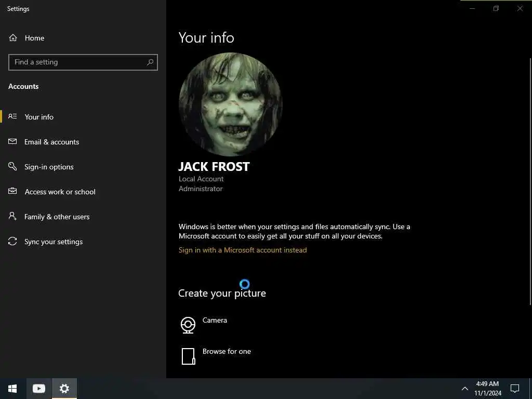Open the Windows Start button

click(x=12, y=389)
